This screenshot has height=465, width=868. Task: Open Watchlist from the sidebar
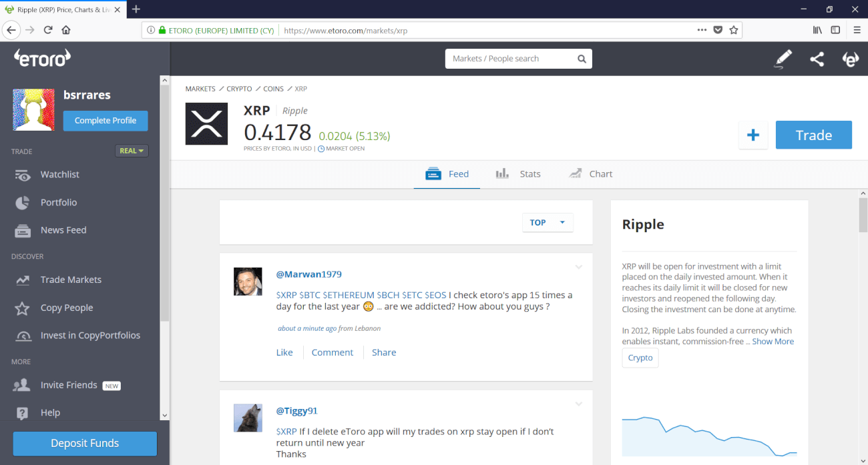tap(59, 174)
